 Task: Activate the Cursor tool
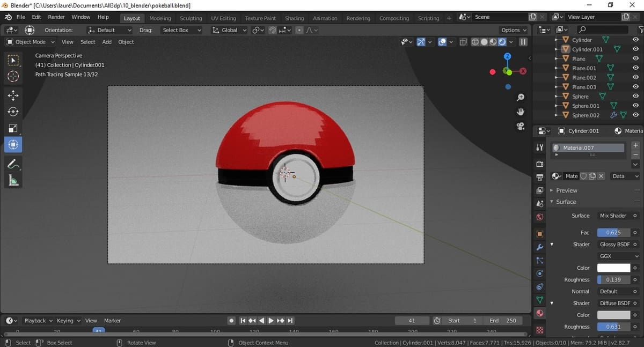point(13,77)
